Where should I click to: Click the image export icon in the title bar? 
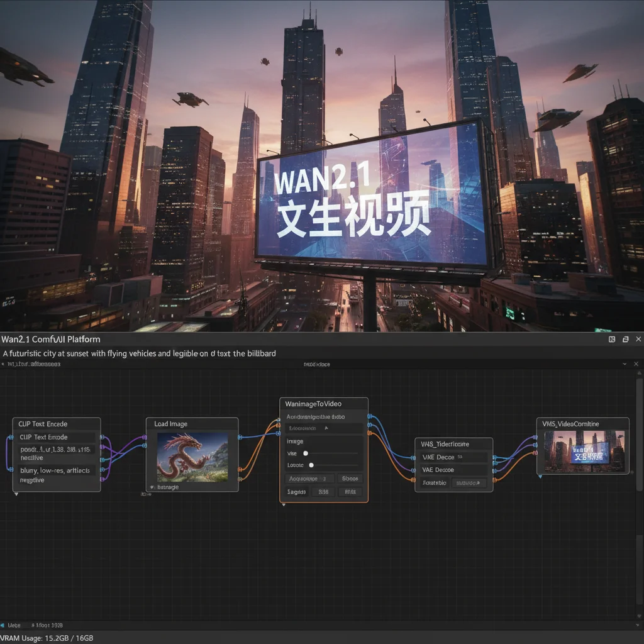click(612, 339)
